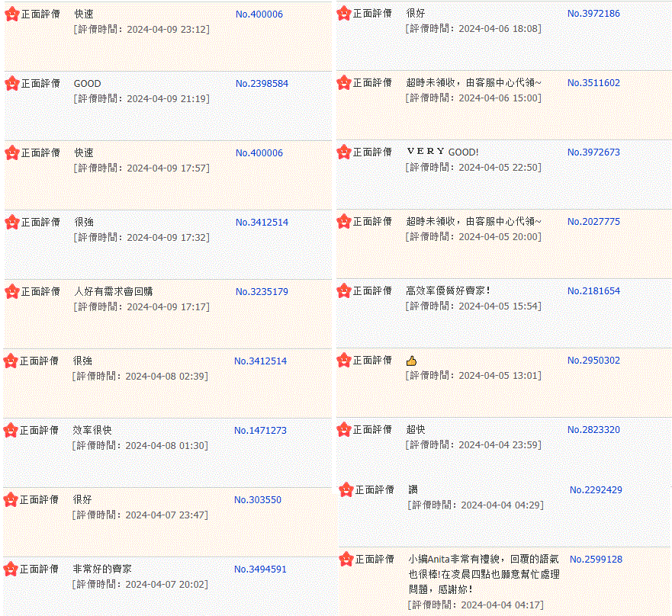The image size is (672, 616).
Task: Select the star icon beside '高效率優質好賣家!'
Action: click(x=343, y=290)
